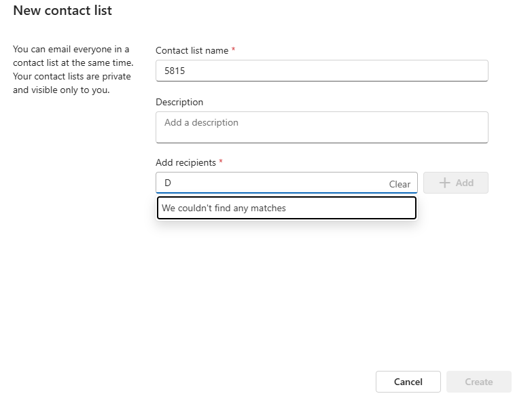
Task: Click the "New contact list" heading
Action: click(x=63, y=11)
